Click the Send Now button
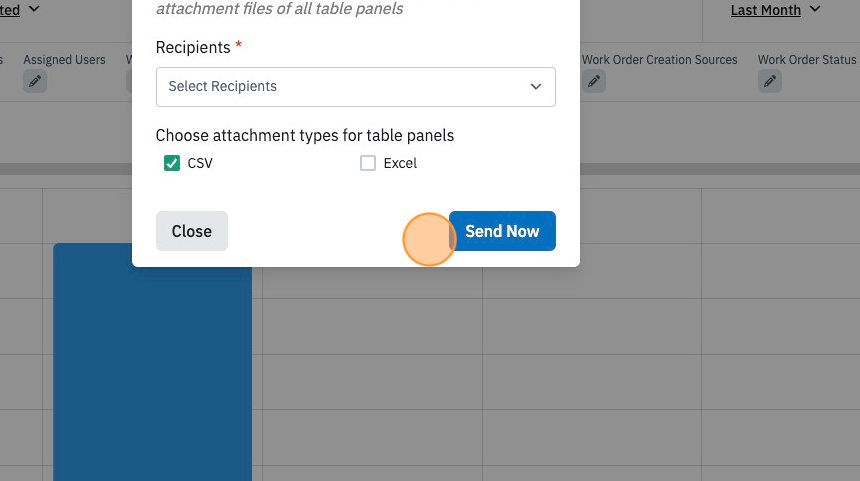 (502, 231)
